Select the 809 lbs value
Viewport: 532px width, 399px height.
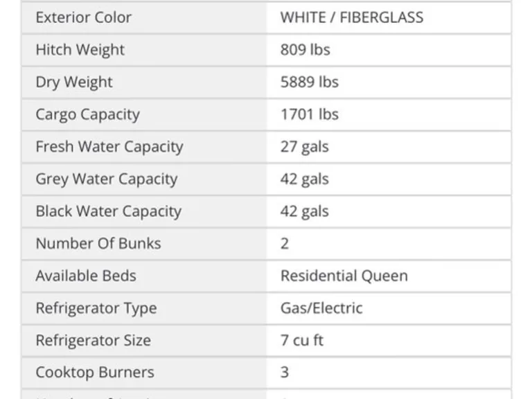[305, 50]
